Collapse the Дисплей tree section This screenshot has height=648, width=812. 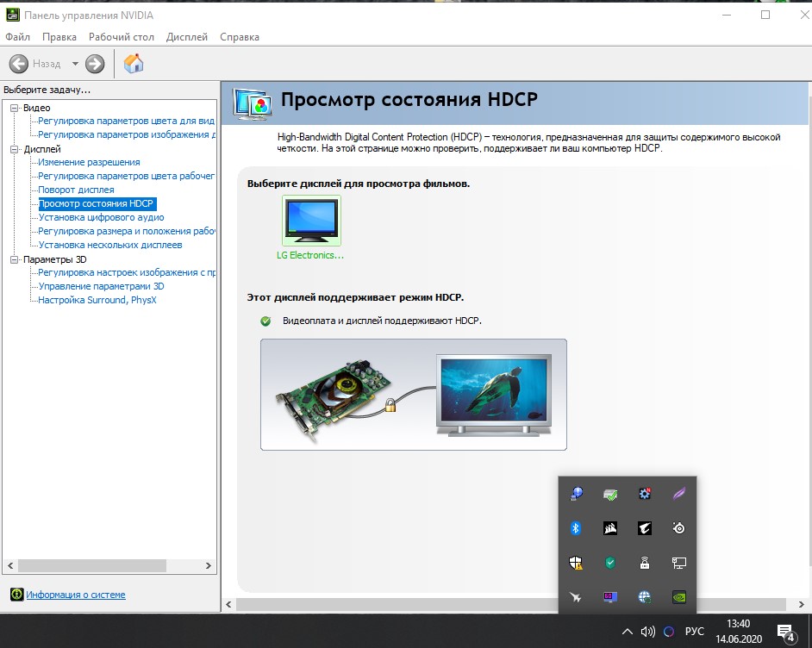click(14, 149)
